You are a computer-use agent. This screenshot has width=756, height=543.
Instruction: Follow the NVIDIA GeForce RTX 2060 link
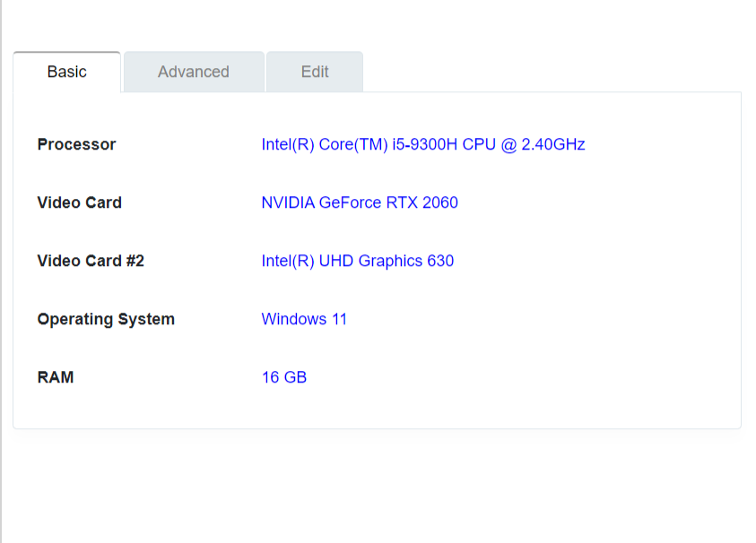360,203
